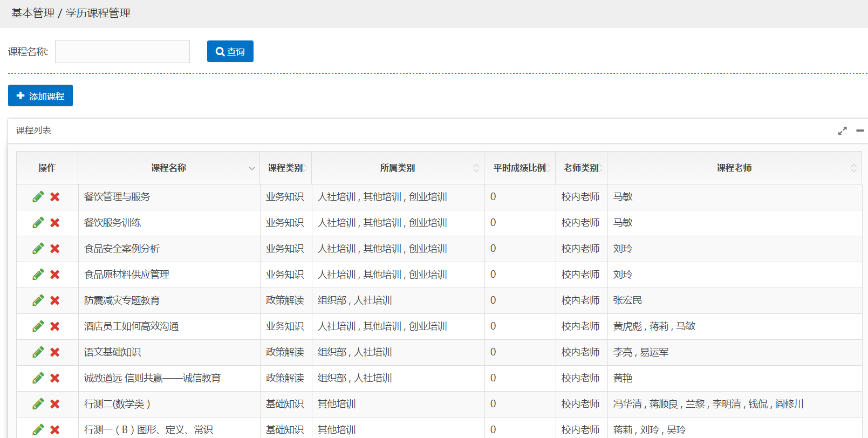The height and width of the screenshot is (438, 868).
Task: Click teacher cell 冯华清, 蒋顺良, 兰黎
Action: [x=734, y=404]
